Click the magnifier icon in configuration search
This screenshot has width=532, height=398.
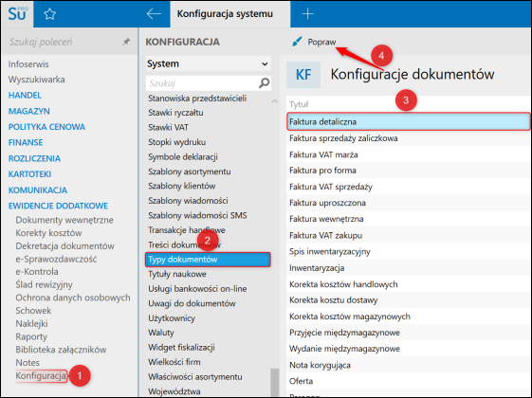(x=264, y=83)
